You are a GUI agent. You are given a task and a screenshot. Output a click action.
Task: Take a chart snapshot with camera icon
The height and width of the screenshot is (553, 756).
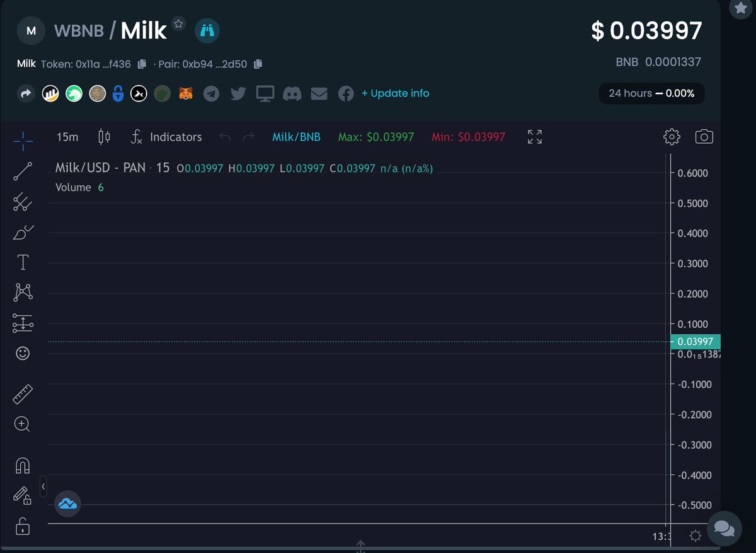coord(704,136)
